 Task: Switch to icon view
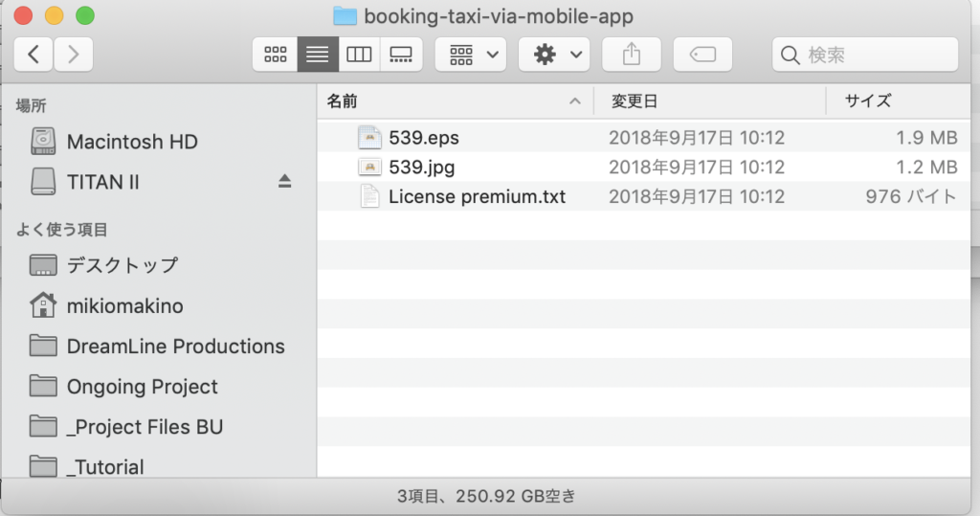pyautogui.click(x=275, y=55)
